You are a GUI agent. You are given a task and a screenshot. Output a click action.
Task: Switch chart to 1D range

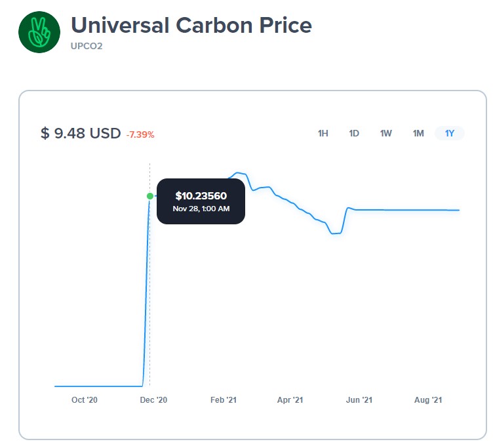(354, 133)
